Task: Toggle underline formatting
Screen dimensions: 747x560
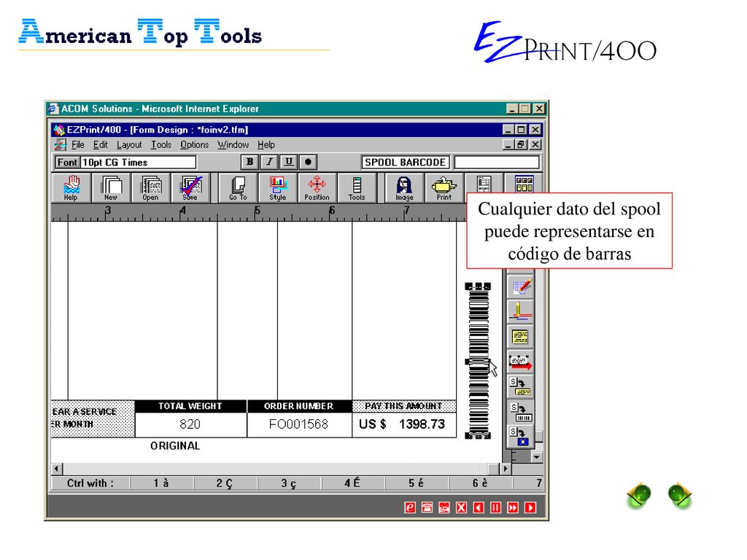Action: point(289,162)
